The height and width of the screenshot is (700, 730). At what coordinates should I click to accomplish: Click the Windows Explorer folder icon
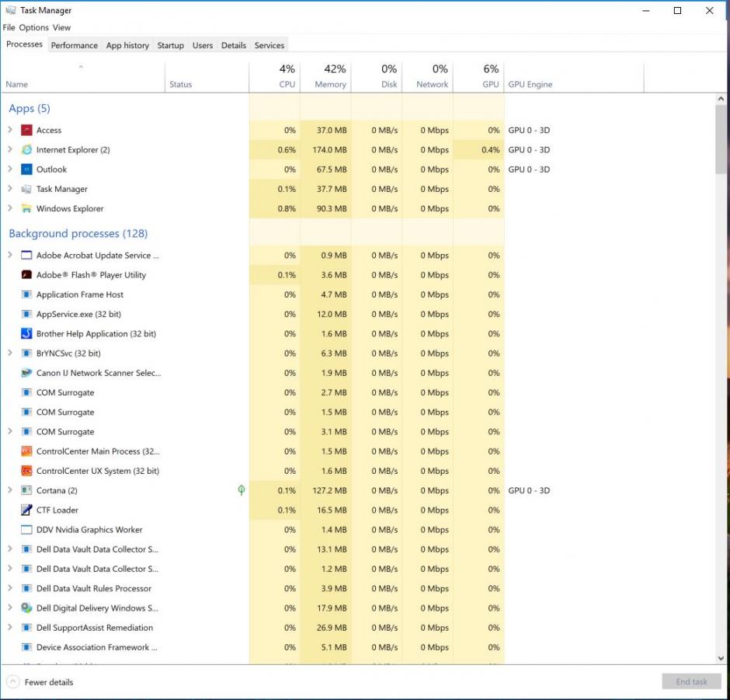(26, 208)
